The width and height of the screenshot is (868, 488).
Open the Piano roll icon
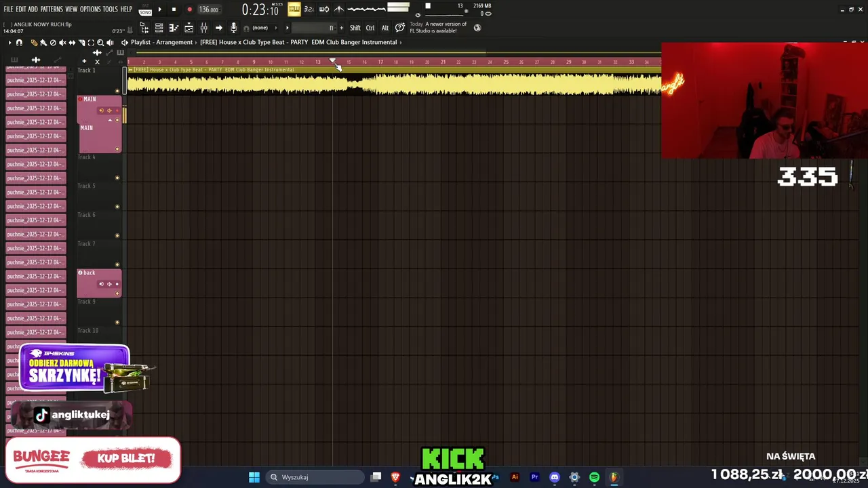tap(174, 28)
